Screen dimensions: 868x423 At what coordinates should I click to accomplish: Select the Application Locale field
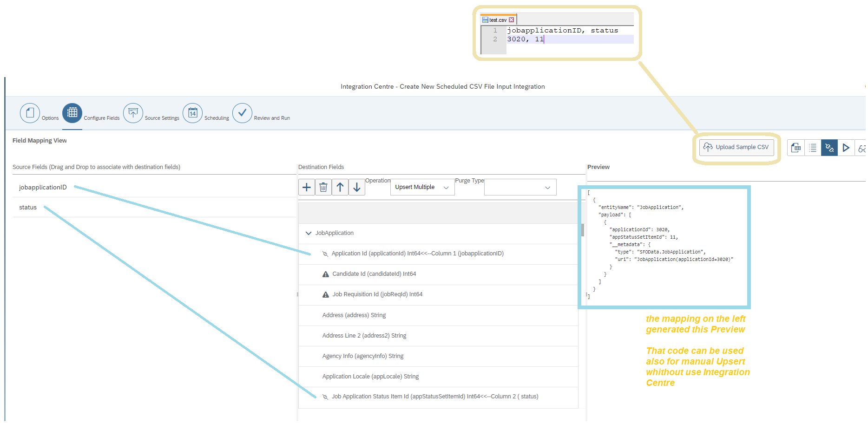438,377
